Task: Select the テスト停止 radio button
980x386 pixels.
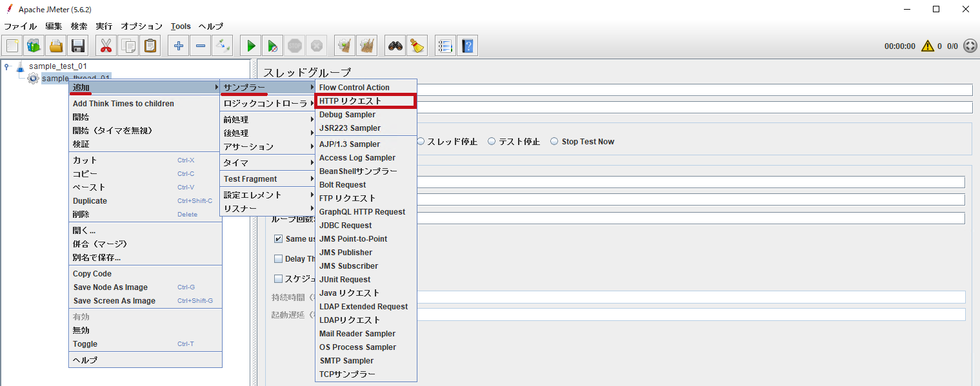Action: 492,142
